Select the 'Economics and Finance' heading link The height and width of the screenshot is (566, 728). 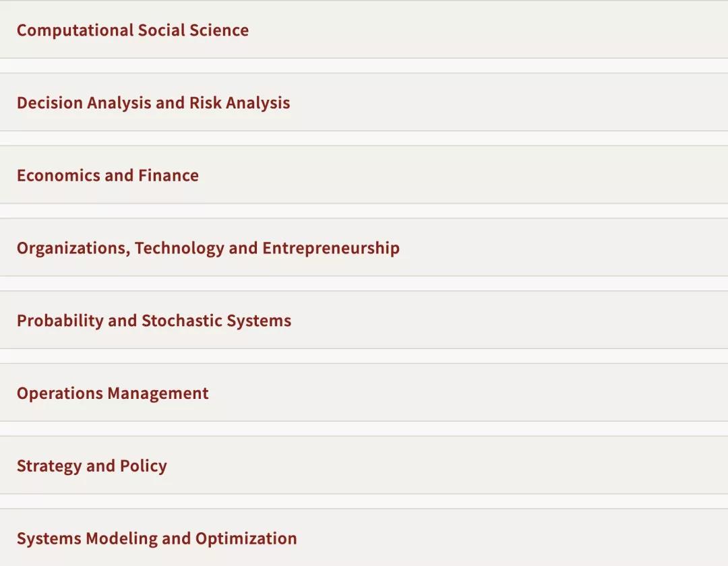[108, 176]
